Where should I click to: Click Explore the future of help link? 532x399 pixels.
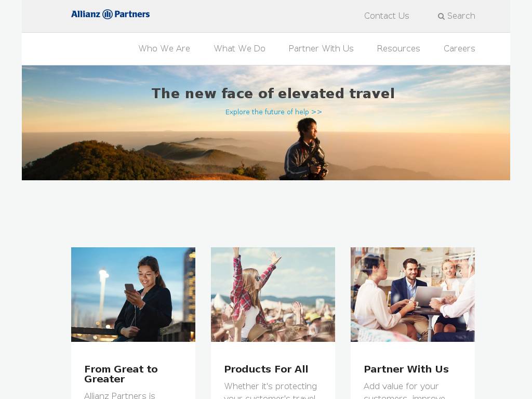(x=273, y=112)
